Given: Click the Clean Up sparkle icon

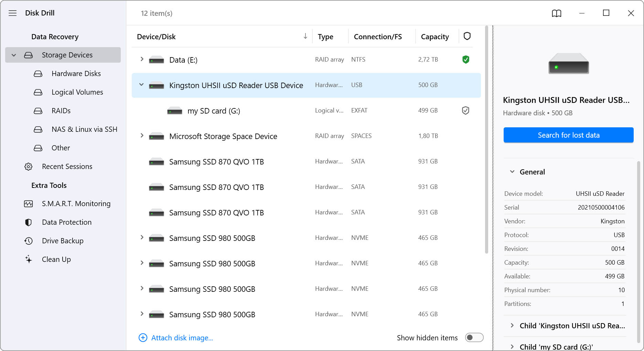Looking at the screenshot, I should point(28,259).
